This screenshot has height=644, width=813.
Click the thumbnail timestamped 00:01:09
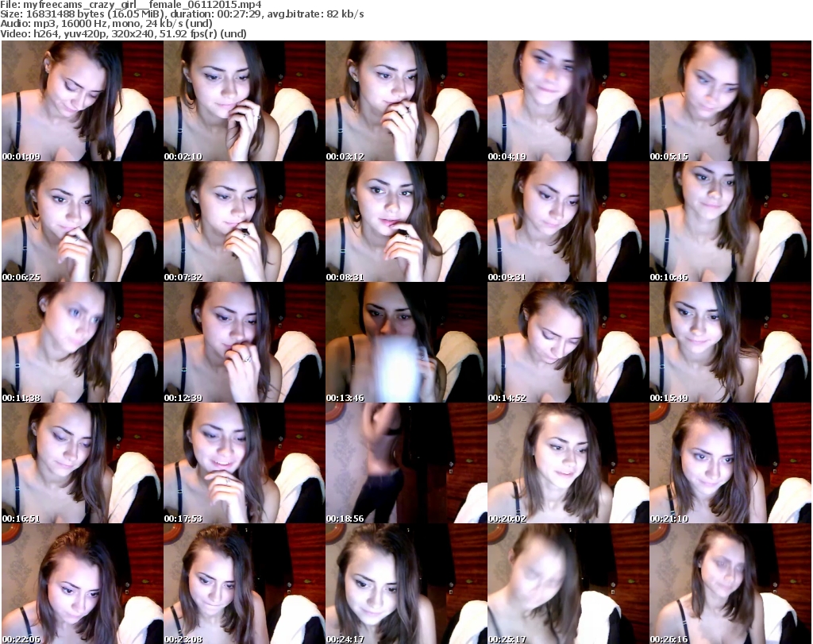[81, 102]
